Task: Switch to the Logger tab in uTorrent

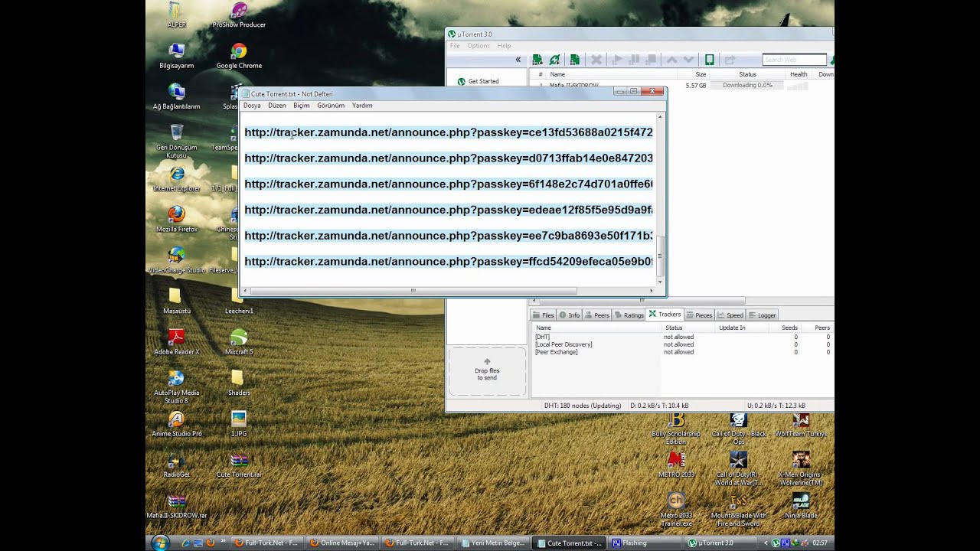Action: [763, 315]
